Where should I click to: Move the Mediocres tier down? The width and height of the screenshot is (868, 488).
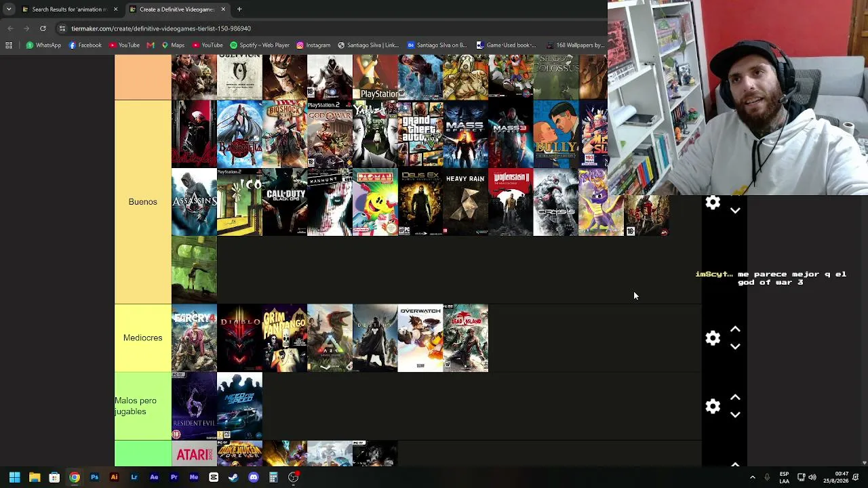click(735, 346)
